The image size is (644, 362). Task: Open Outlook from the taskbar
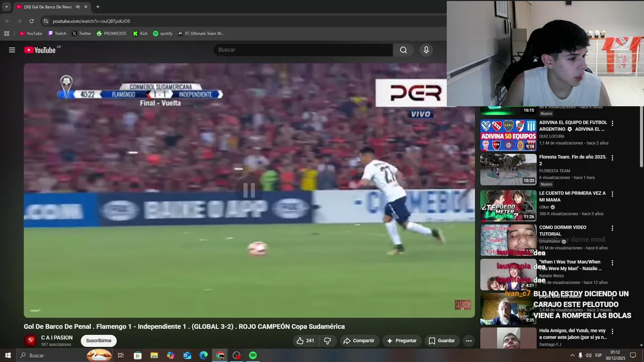pos(187,355)
